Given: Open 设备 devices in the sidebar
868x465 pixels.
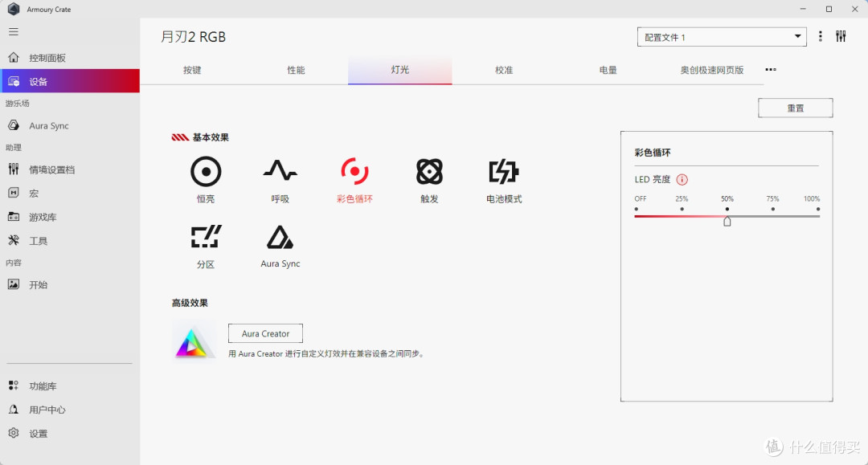Looking at the screenshot, I should click(x=70, y=81).
